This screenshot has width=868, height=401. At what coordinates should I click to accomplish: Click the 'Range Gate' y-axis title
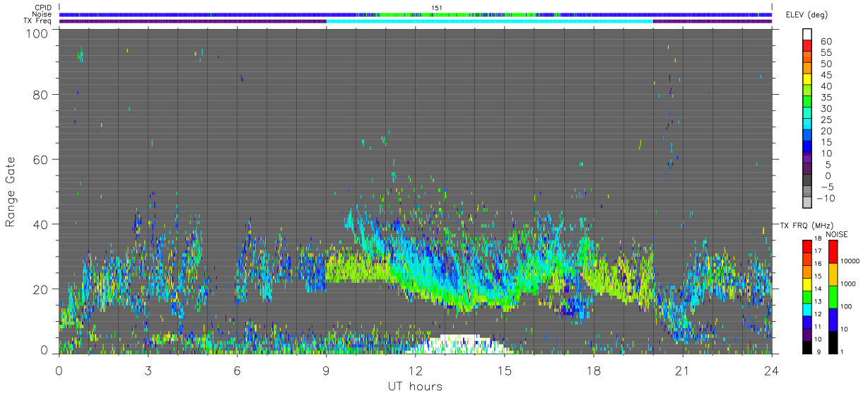(x=10, y=192)
